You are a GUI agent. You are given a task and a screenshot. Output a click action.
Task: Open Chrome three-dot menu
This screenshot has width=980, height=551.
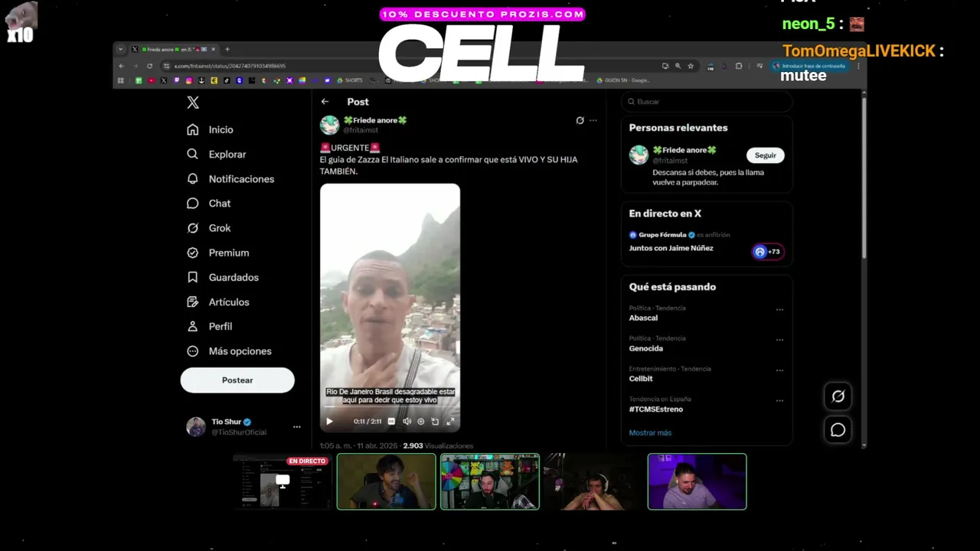(x=859, y=66)
